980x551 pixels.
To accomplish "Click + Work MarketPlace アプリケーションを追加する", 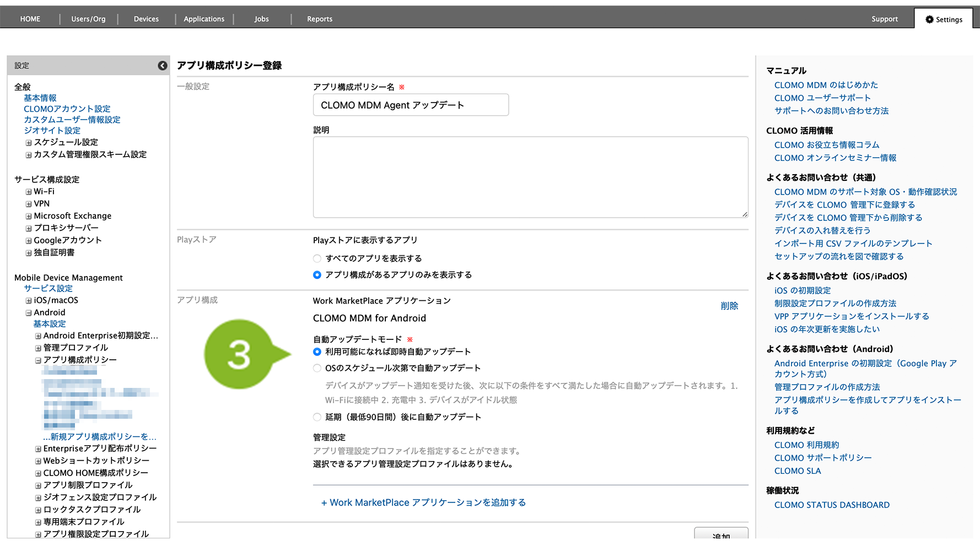I will pos(423,503).
